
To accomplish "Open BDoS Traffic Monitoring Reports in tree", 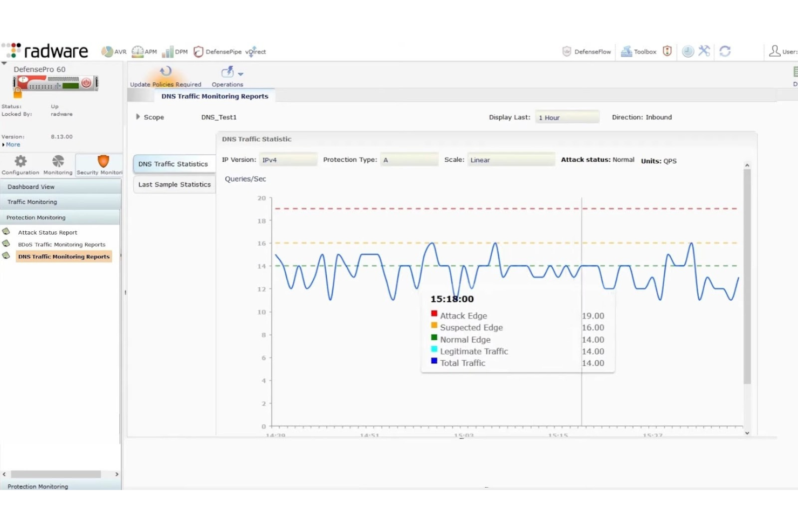I will (62, 244).
